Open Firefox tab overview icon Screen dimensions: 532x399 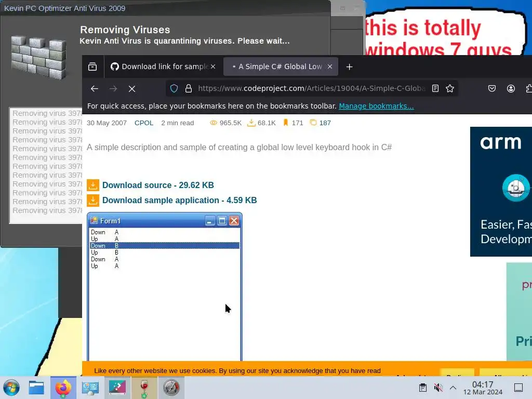[92, 66]
